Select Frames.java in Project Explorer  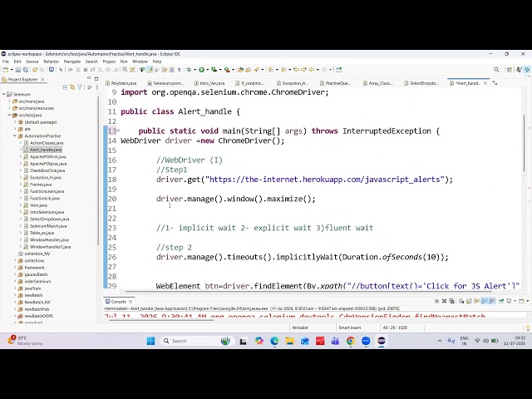tap(41, 185)
